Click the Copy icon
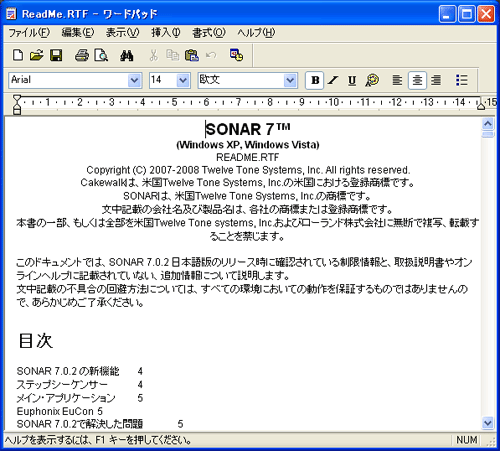The image size is (500, 451). (x=172, y=55)
